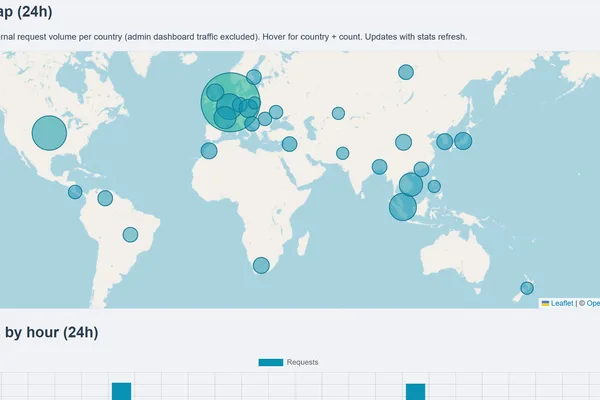Click the circle marker over South Africa
600x400 pixels.
pyautogui.click(x=261, y=265)
